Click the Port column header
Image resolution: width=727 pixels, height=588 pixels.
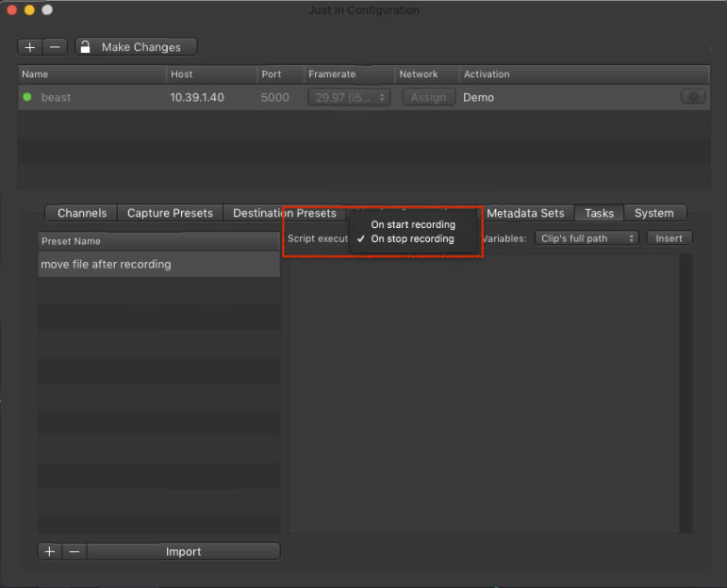(x=280, y=74)
